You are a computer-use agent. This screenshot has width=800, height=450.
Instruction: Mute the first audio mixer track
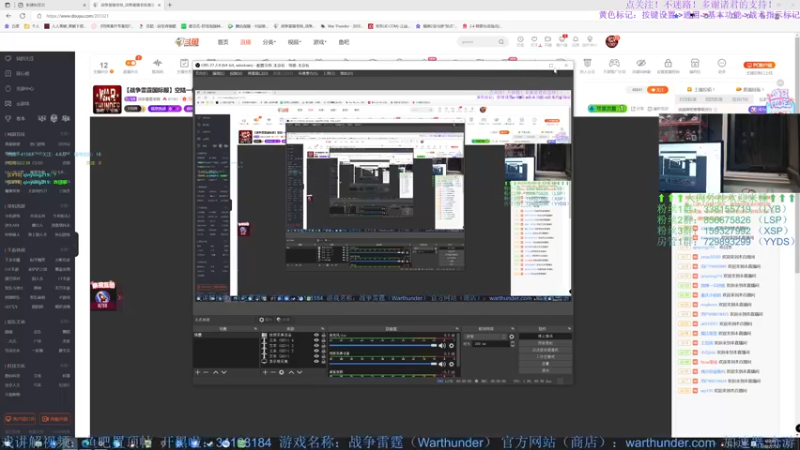click(x=442, y=346)
